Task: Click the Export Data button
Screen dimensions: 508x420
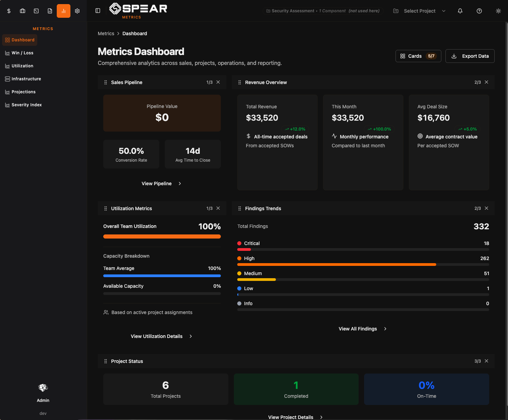Action: click(x=470, y=56)
